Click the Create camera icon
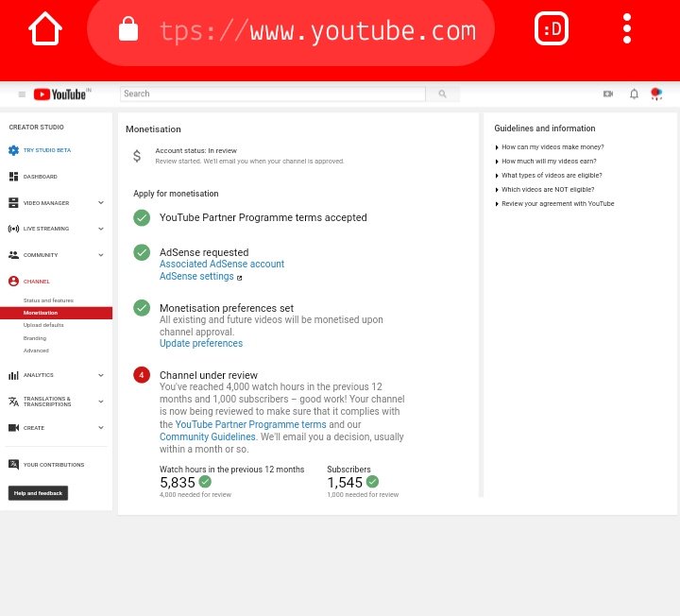The width and height of the screenshot is (680, 616). 13,428
